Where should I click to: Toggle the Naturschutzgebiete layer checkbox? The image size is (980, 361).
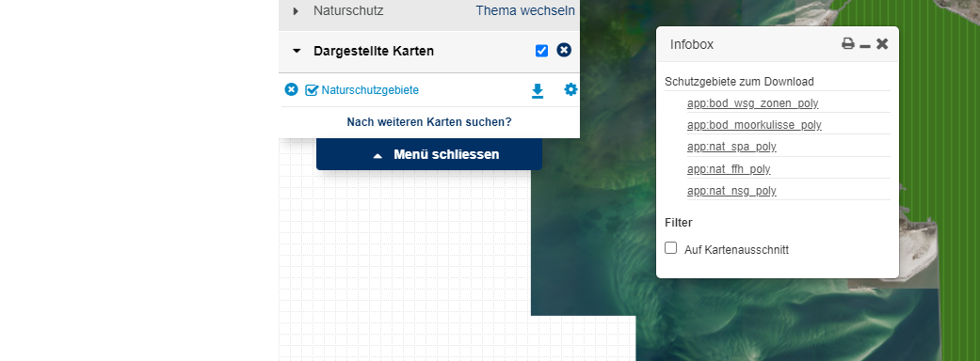tap(312, 90)
